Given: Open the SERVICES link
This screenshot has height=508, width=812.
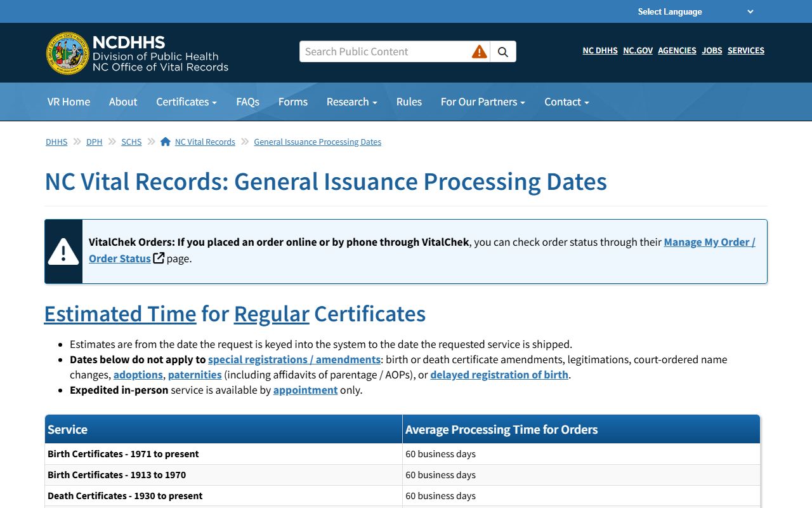Looking at the screenshot, I should point(746,50).
